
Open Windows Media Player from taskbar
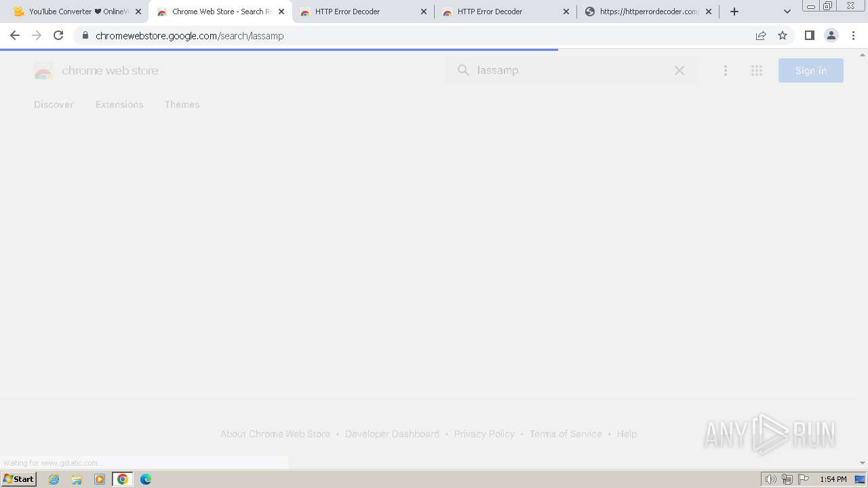[x=100, y=479]
